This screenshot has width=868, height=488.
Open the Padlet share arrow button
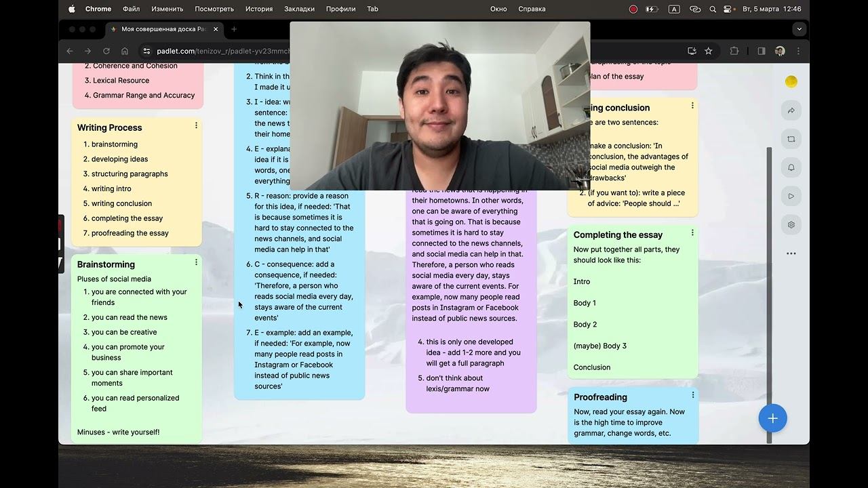pos(791,110)
